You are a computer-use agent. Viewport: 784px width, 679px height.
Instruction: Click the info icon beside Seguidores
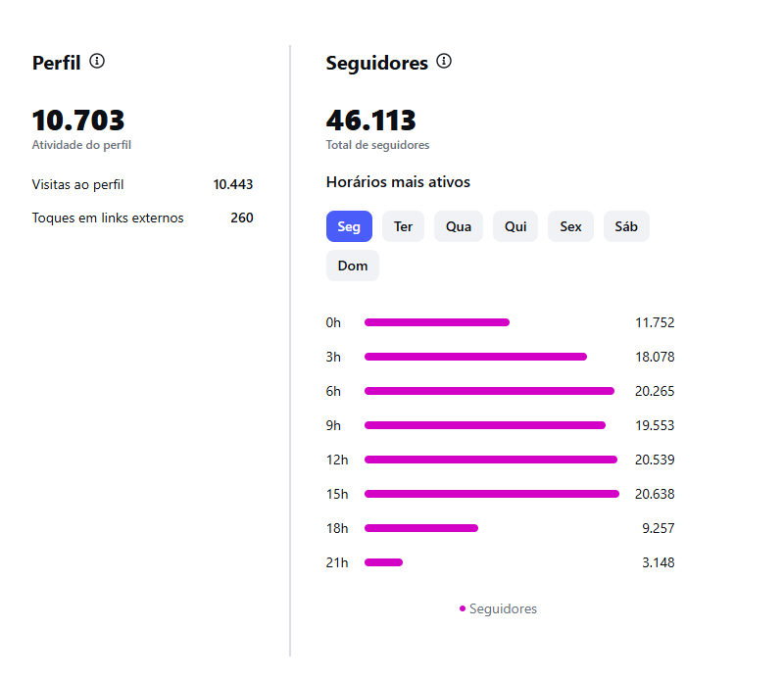tap(444, 62)
